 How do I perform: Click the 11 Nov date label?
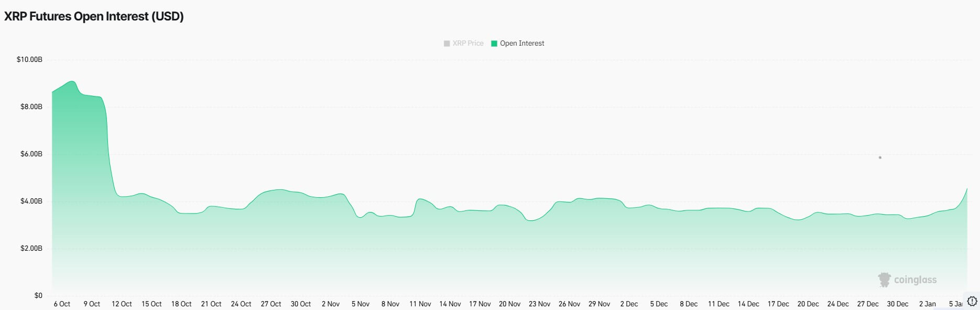point(420,304)
